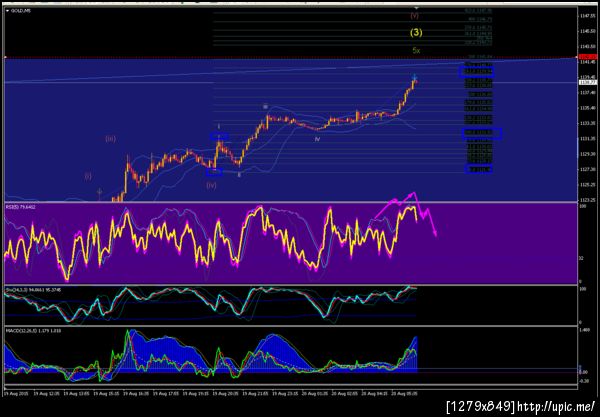The height and width of the screenshot is (417, 600).
Task: Select the (iv) wave label below candles
Action: coord(211,185)
